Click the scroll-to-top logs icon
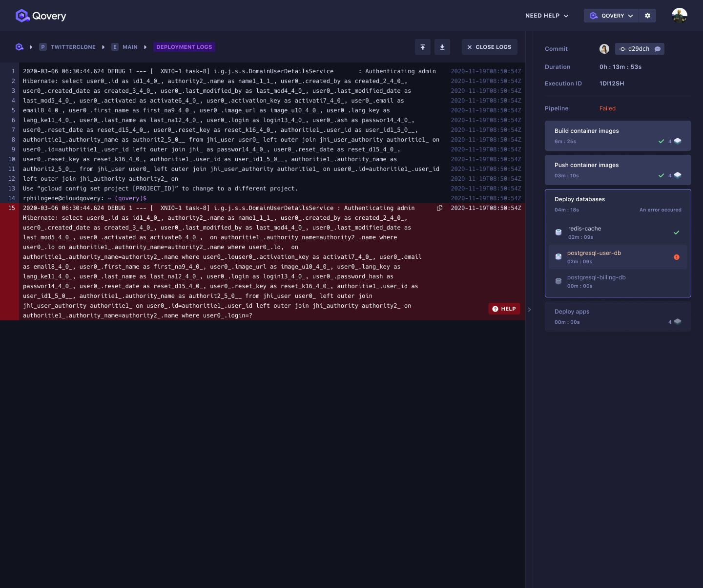This screenshot has height=588, width=703. tap(422, 47)
